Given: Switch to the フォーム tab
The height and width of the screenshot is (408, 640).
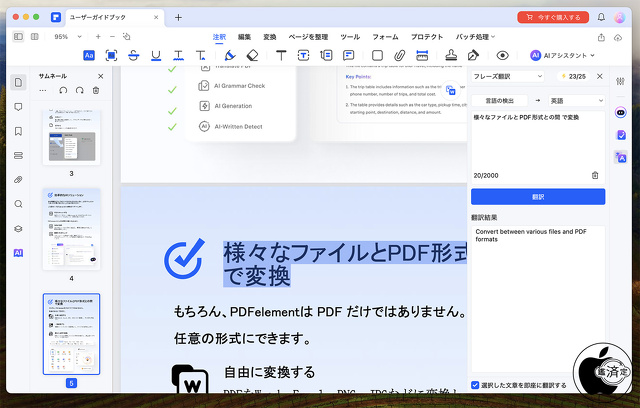Looking at the screenshot, I should point(385,37).
